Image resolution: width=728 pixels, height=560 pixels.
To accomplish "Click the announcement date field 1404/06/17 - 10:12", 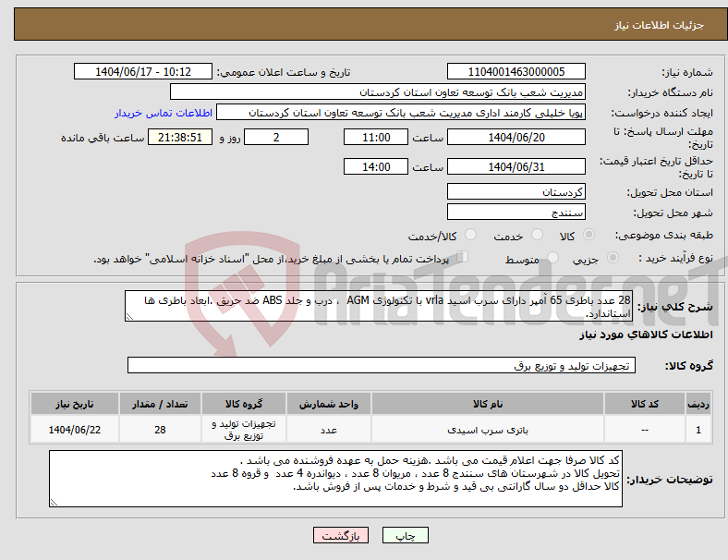I will pyautogui.click(x=142, y=71).
